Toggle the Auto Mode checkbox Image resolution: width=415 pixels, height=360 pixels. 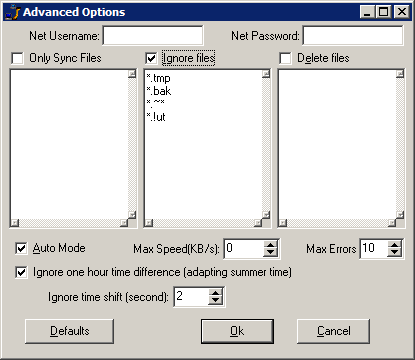click(21, 248)
